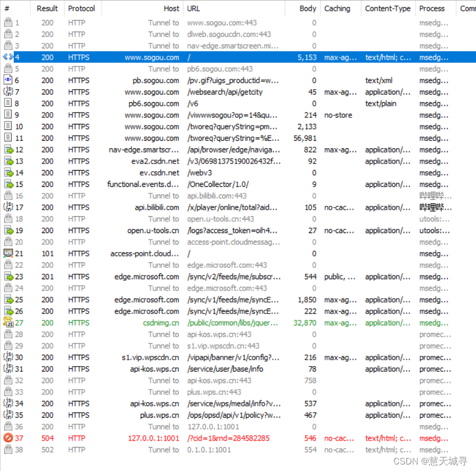Click the WebSocket icon on session 21
This screenshot has height=471, width=476.
click(8, 253)
